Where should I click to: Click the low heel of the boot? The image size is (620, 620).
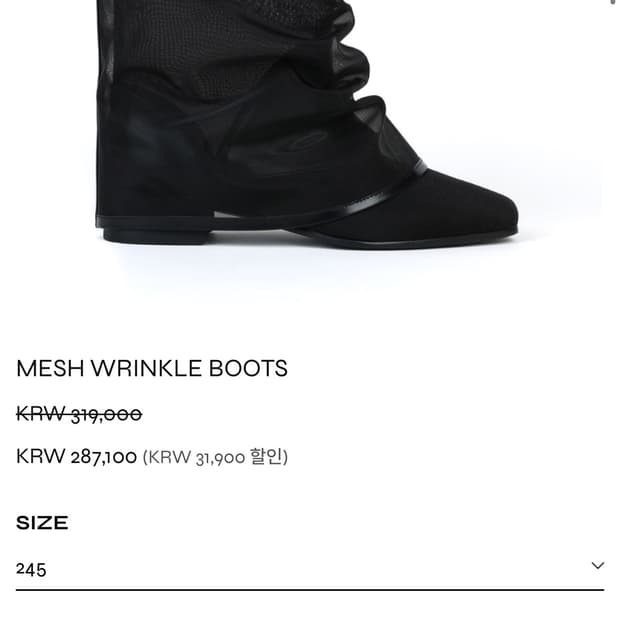[157, 235]
